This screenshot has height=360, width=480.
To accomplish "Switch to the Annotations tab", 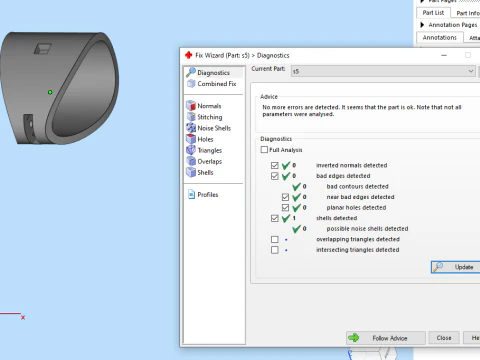I will [x=440, y=37].
